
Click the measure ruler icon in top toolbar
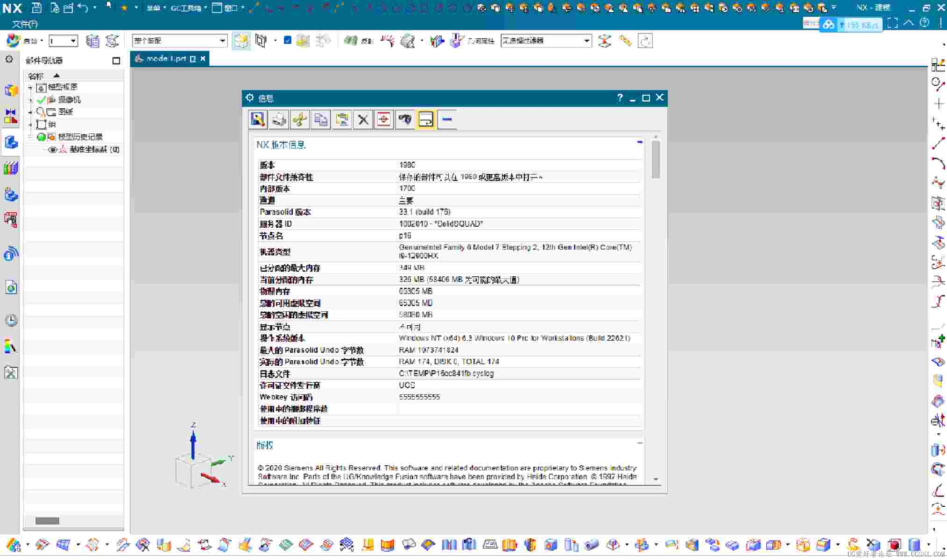pyautogui.click(x=625, y=41)
